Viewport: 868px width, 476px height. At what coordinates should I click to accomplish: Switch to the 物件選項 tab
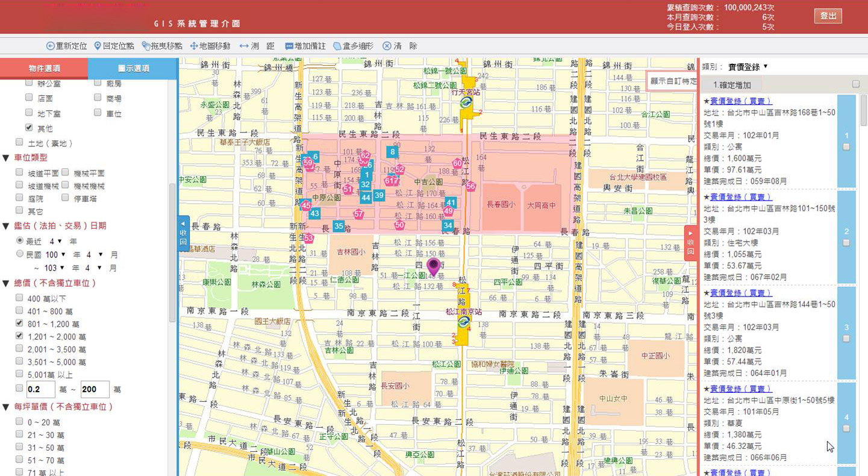[44, 69]
